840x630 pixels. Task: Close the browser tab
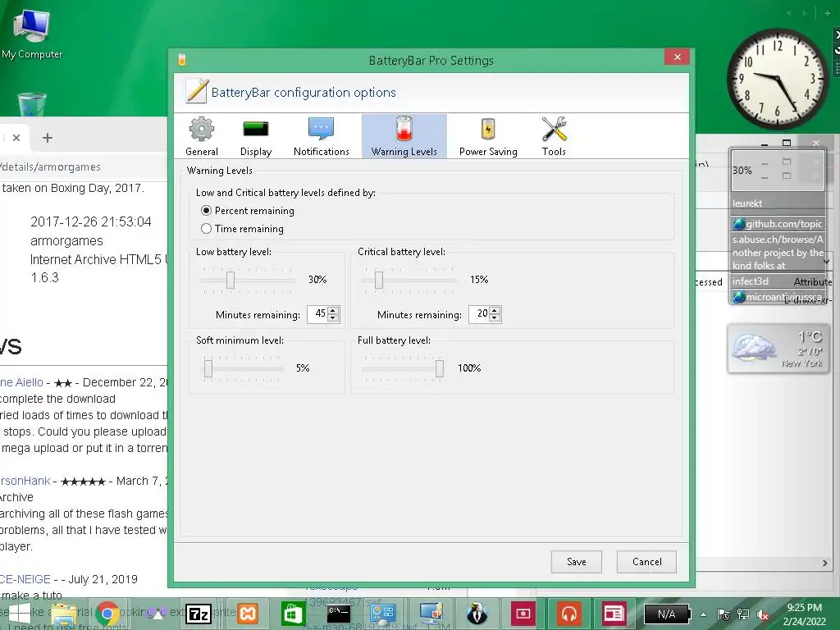click(16, 138)
